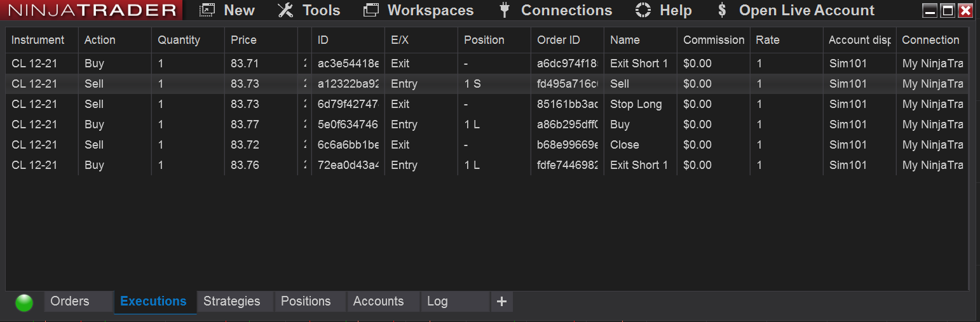Sort by Instrument column header

pyautogui.click(x=38, y=40)
